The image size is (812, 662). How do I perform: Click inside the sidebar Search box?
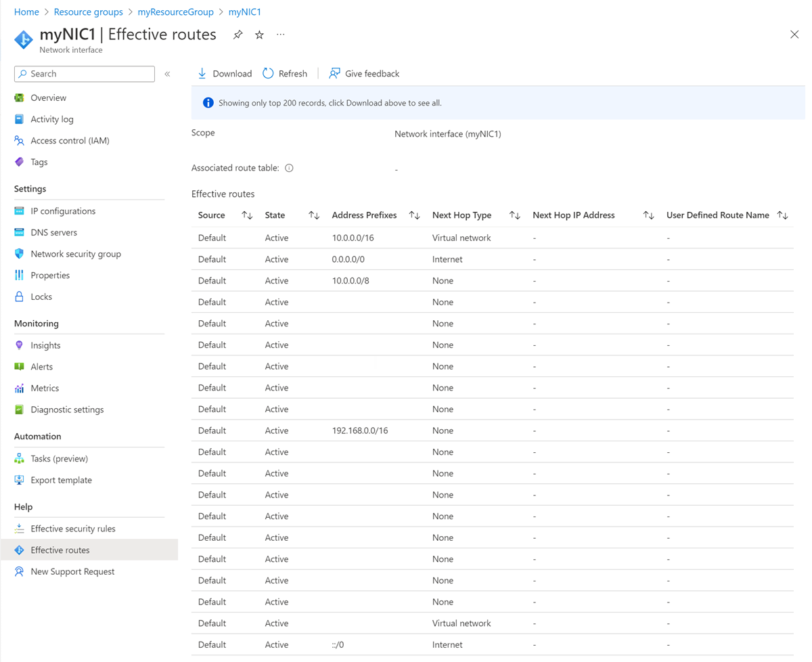click(x=84, y=74)
